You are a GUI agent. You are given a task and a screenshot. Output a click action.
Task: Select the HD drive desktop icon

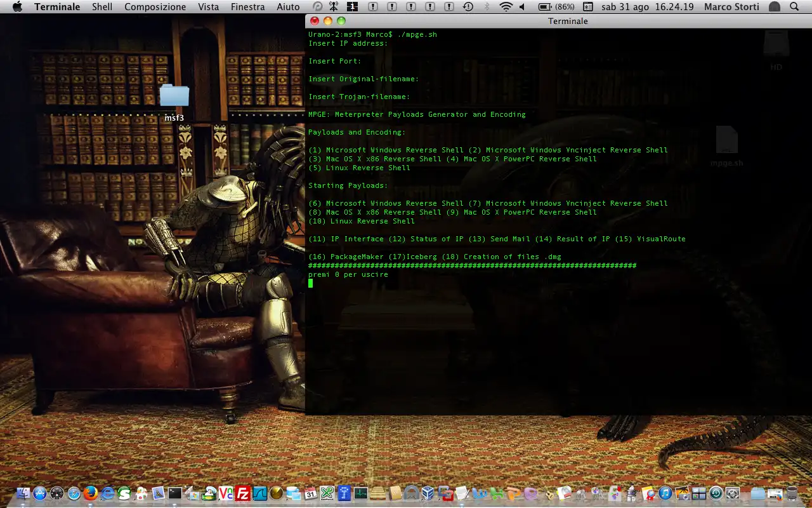point(776,50)
